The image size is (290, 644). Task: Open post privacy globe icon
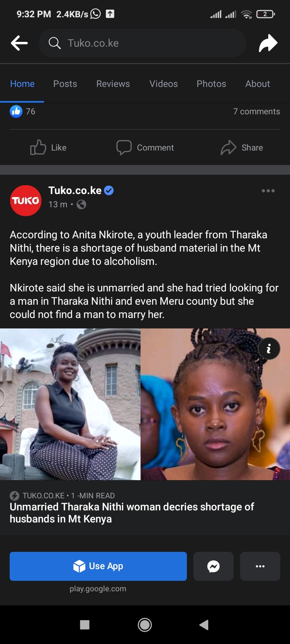[x=81, y=204]
